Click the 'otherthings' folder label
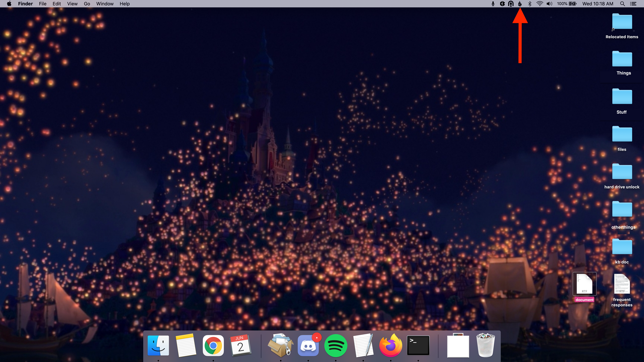This screenshot has height=362, width=644. click(x=623, y=227)
